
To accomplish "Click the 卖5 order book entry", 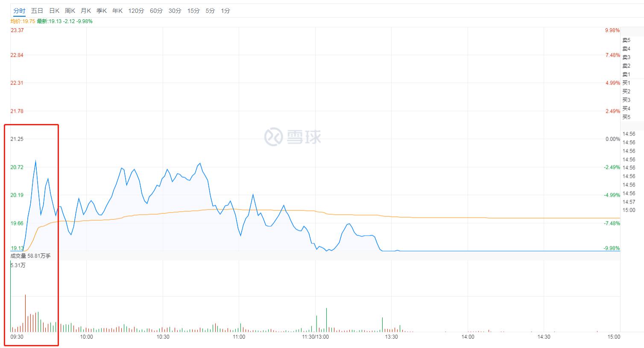I will tap(626, 40).
